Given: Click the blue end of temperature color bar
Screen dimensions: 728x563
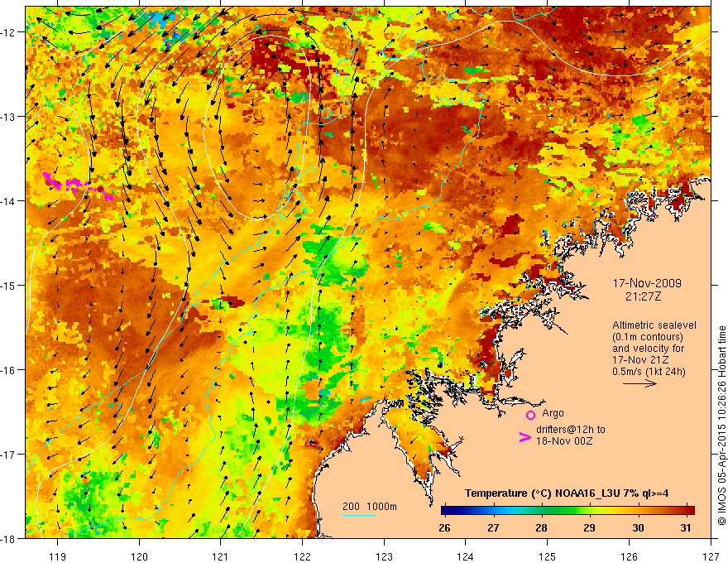Looking at the screenshot, I should click(x=450, y=511).
